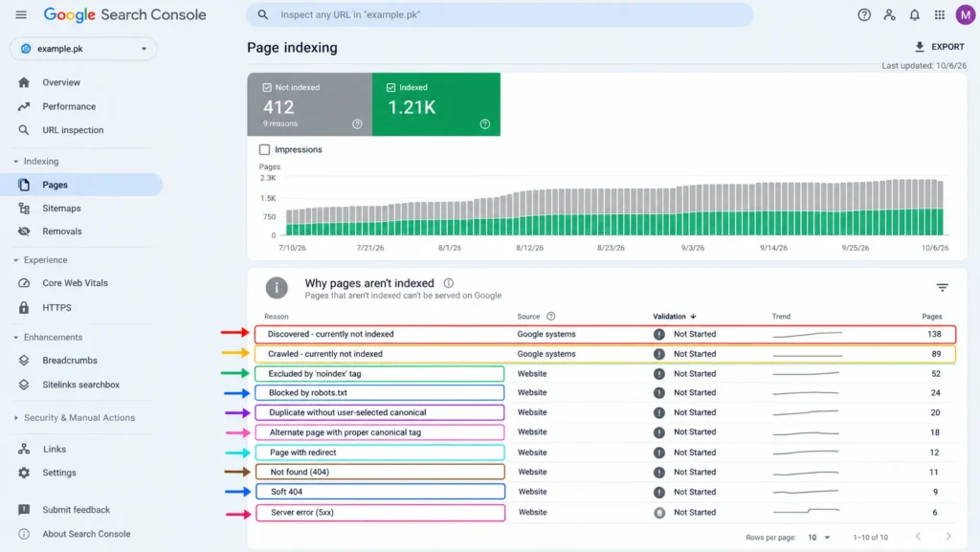Viewport: 980px width, 552px height.
Task: Click the Not indexed help icon
Action: [358, 123]
